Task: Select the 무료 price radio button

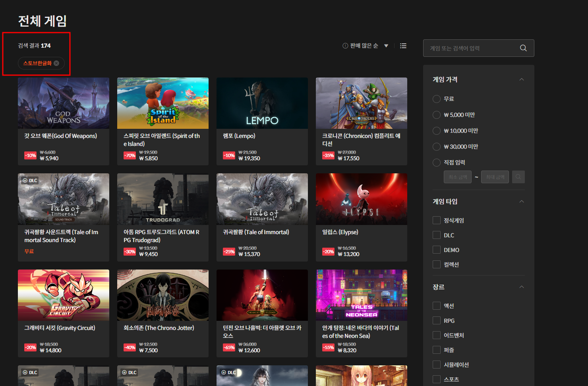Action: [437, 99]
